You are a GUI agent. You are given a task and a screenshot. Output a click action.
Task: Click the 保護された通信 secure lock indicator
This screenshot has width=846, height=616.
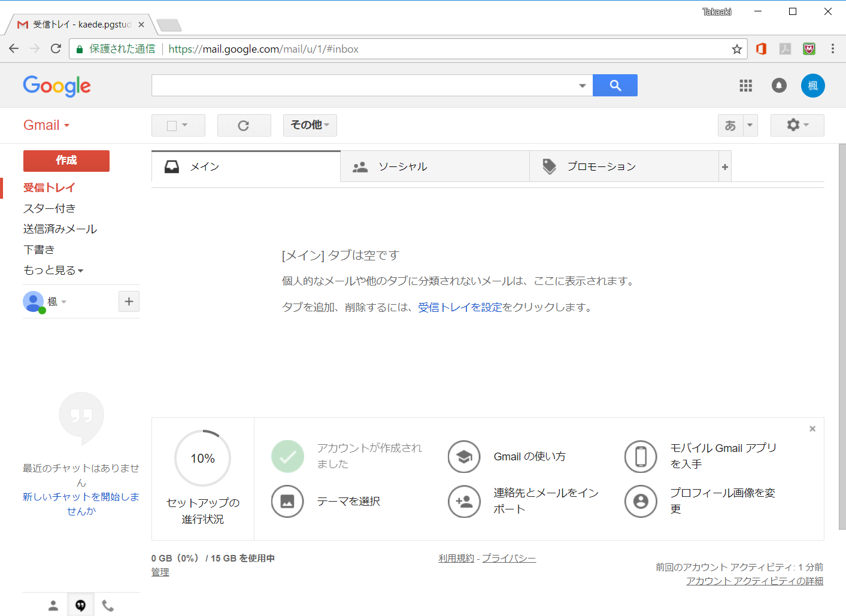click(x=116, y=49)
